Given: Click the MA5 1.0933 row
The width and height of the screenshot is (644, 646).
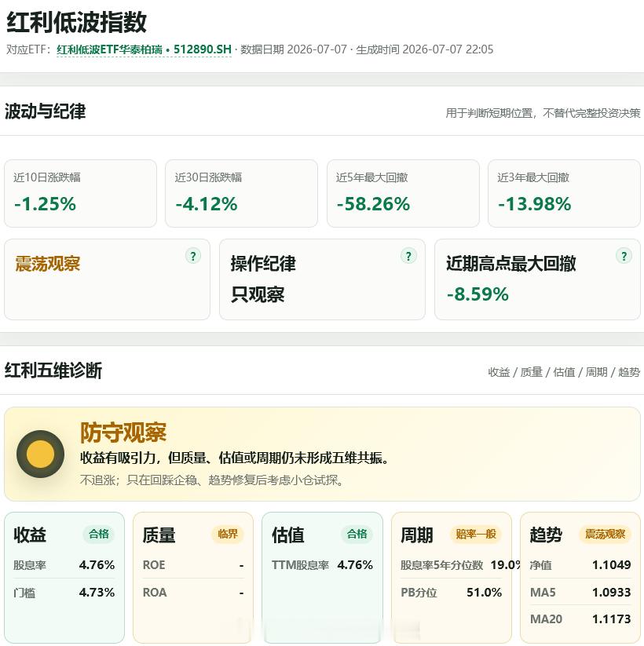Looking at the screenshot, I should coord(580,592).
